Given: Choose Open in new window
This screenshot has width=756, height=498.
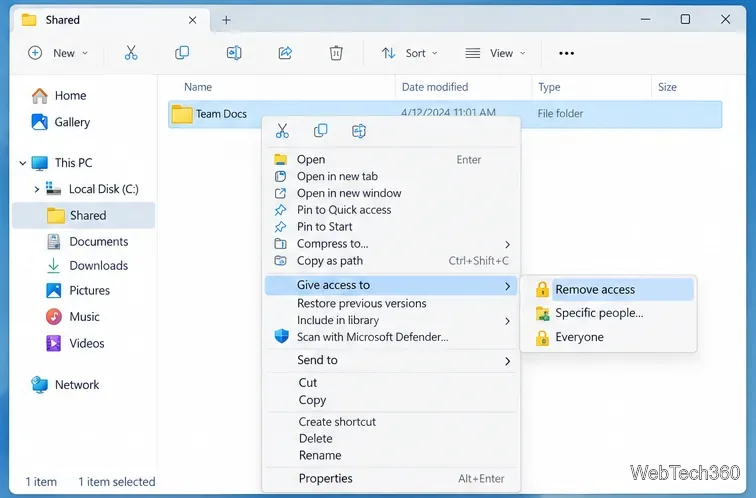Looking at the screenshot, I should click(392, 193).
